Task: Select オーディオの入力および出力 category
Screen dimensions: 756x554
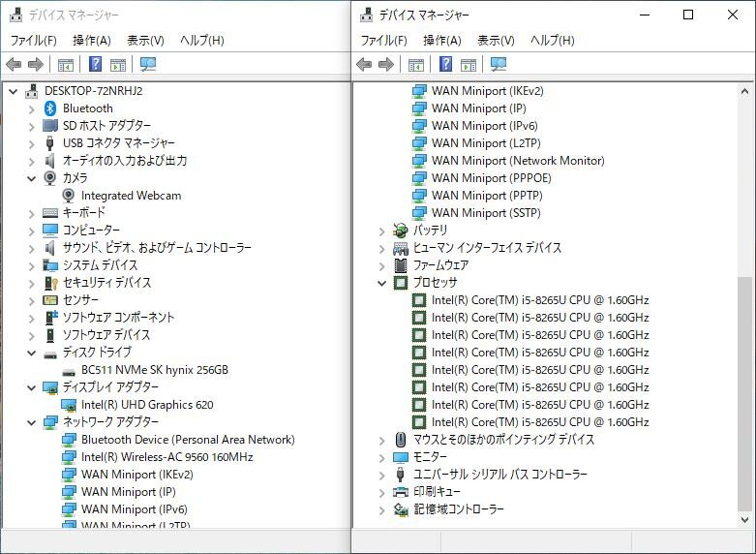Action: pyautogui.click(x=125, y=161)
